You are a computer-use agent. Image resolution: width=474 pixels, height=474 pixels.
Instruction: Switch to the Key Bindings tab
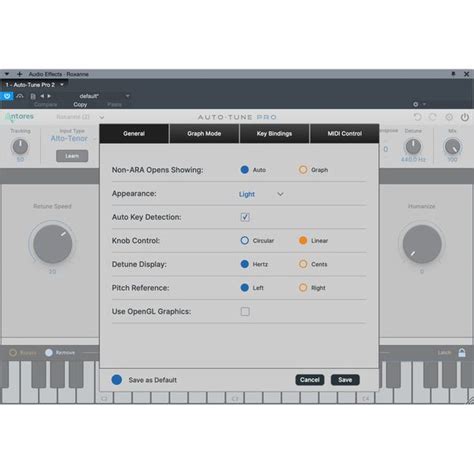pos(274,133)
